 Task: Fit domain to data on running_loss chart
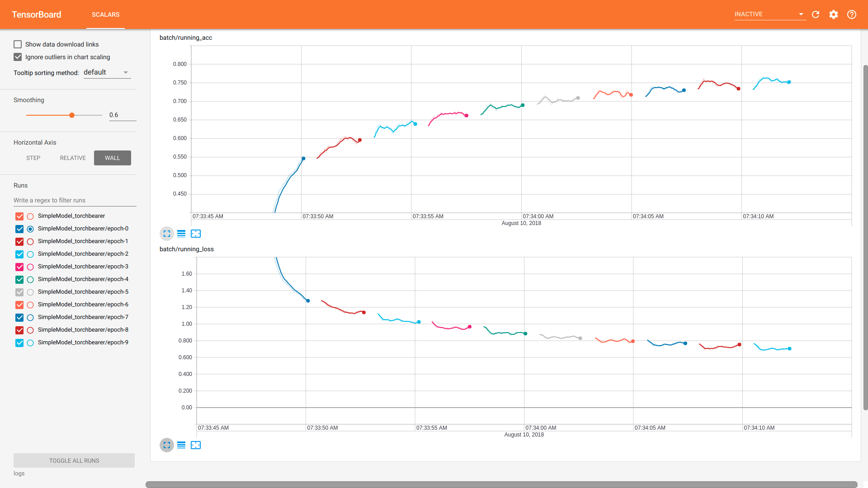tap(196, 445)
